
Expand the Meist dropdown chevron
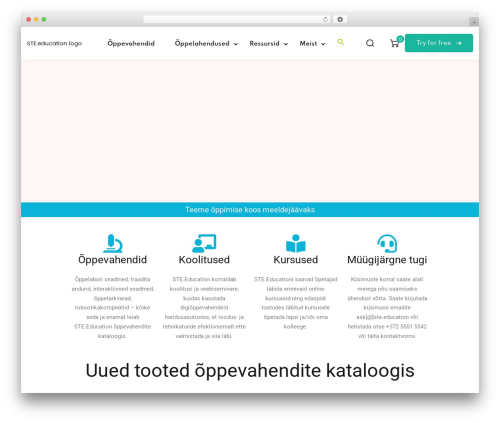point(323,44)
